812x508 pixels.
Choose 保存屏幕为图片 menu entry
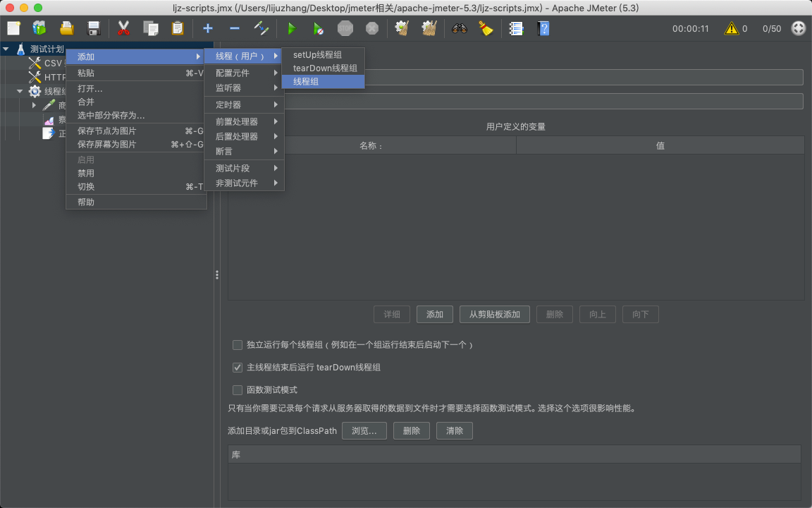[x=136, y=145]
